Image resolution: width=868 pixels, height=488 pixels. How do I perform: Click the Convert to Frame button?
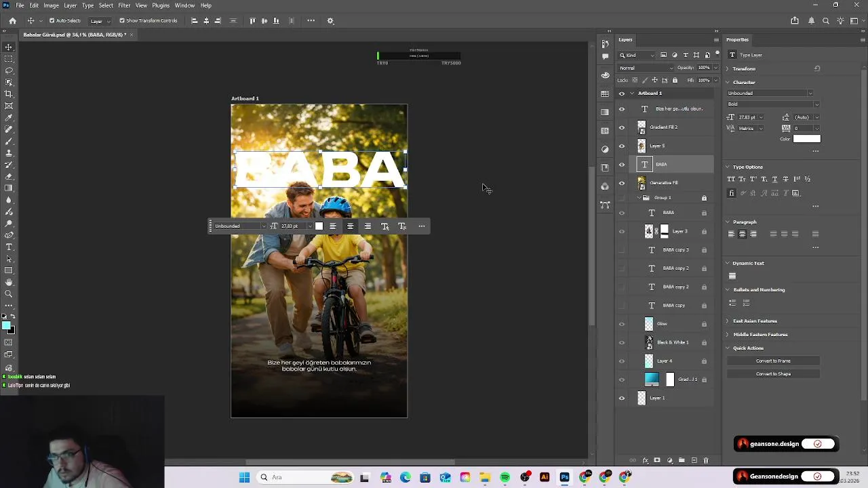[773, 361]
